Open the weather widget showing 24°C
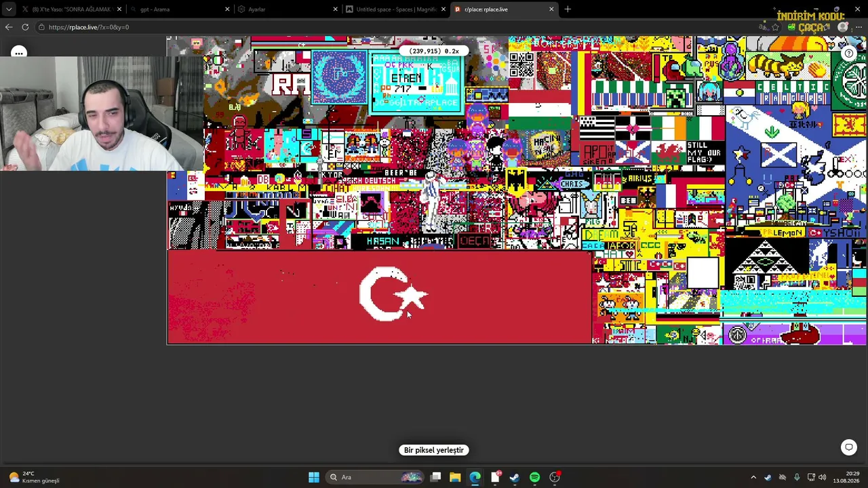 (x=33, y=477)
